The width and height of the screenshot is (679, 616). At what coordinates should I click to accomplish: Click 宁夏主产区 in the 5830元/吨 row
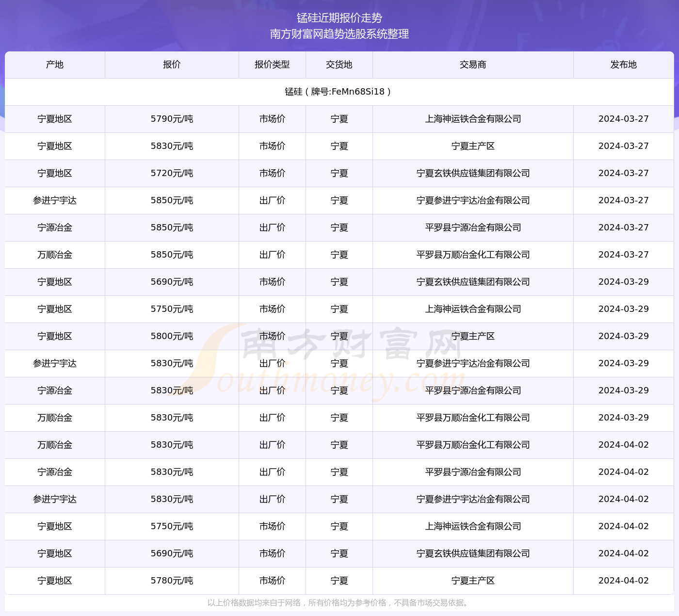pos(473,146)
